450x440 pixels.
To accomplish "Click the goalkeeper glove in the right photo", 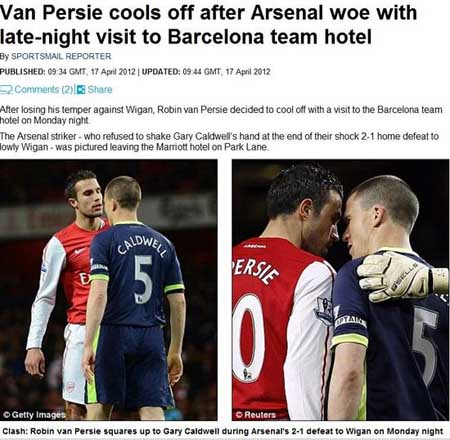I will click(x=402, y=277).
